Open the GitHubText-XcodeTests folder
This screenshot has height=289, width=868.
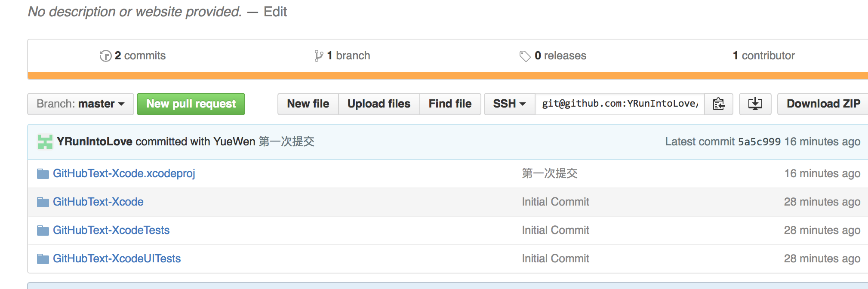pos(111,230)
